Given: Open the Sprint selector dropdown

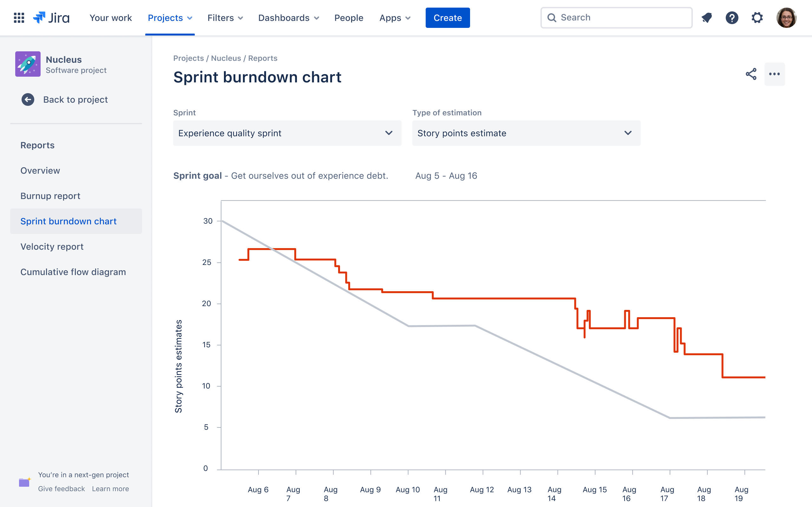Looking at the screenshot, I should 287,133.
